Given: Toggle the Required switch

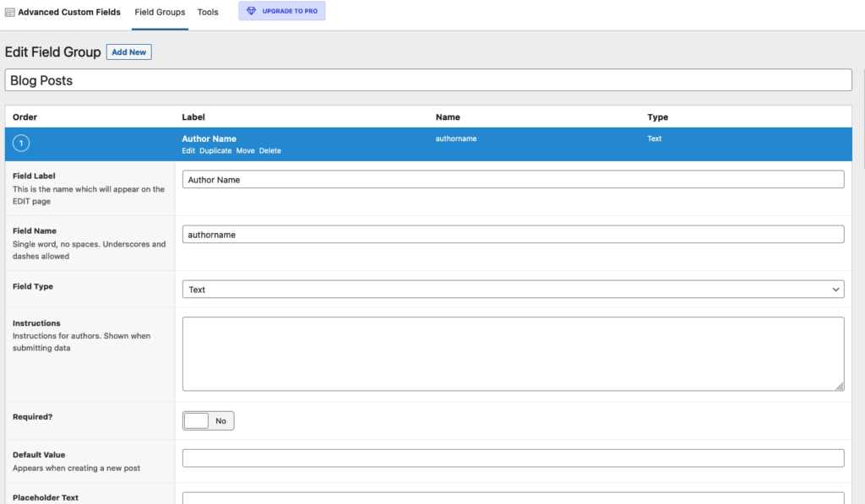Looking at the screenshot, I should [209, 420].
